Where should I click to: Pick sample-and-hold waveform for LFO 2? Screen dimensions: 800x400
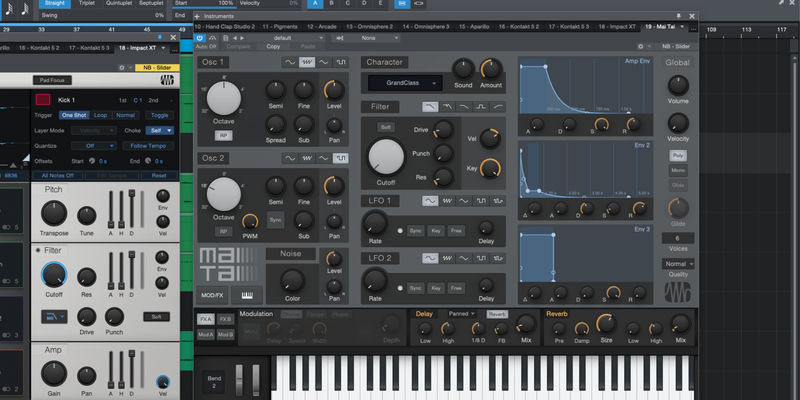496,257
